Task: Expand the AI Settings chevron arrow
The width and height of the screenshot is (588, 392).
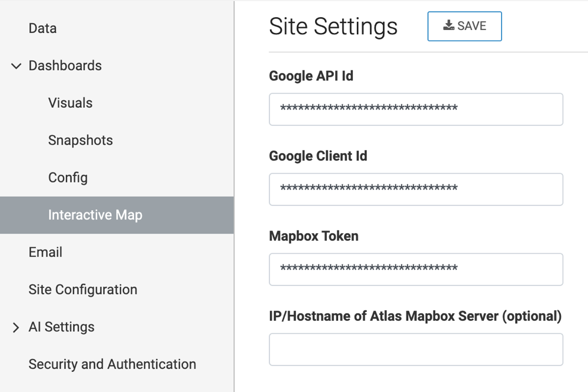Action: click(x=16, y=327)
